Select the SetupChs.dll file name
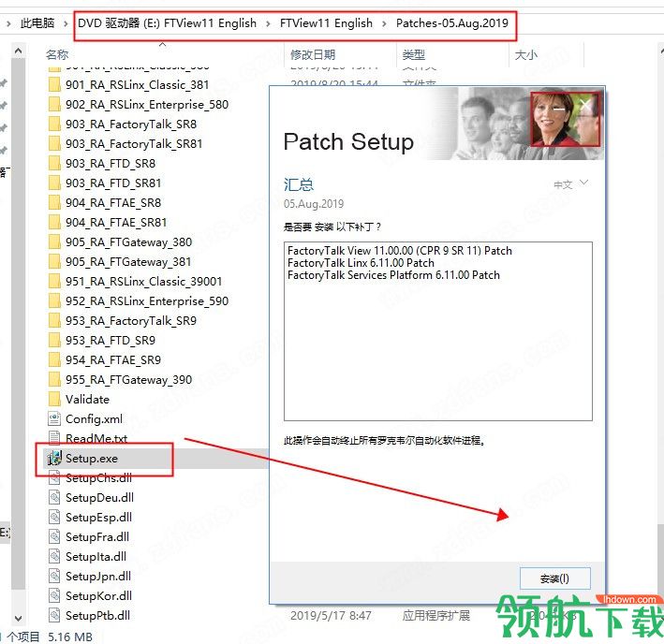 98,477
